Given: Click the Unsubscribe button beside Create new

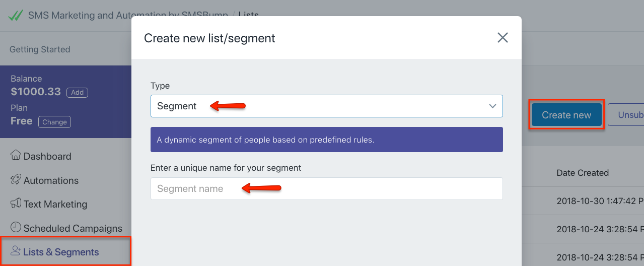Looking at the screenshot, I should click(x=626, y=115).
